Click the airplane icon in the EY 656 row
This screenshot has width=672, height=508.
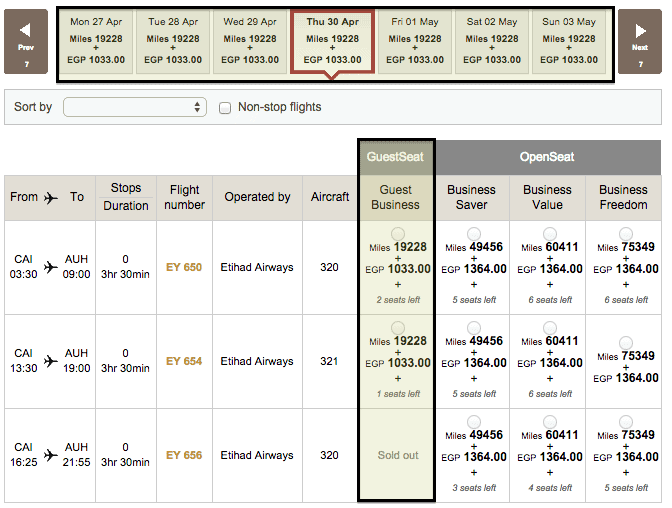(51, 455)
